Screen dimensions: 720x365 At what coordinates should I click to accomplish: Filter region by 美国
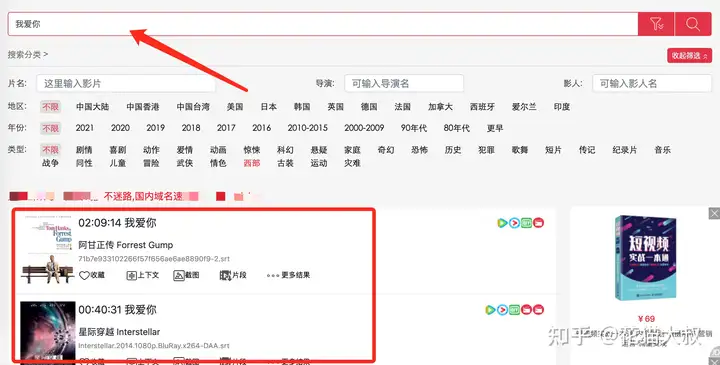pyautogui.click(x=235, y=107)
